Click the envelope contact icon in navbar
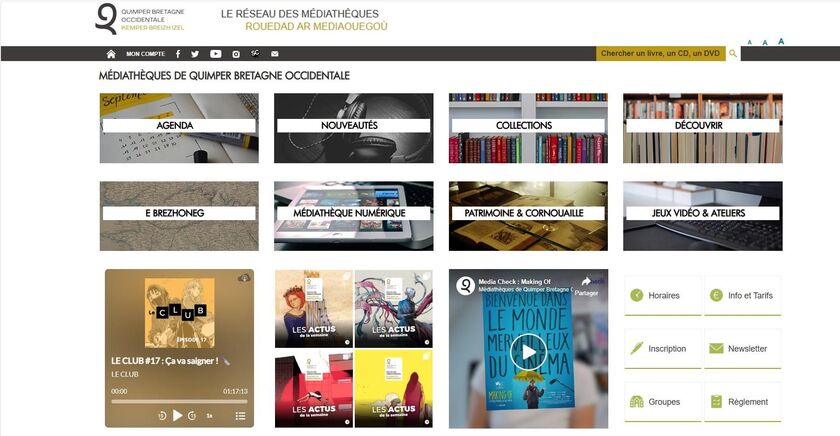This screenshot has height=436, width=840. click(x=274, y=54)
